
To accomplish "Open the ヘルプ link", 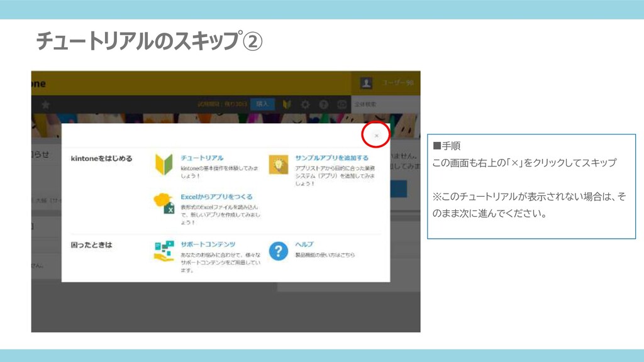I will pyautogui.click(x=304, y=244).
